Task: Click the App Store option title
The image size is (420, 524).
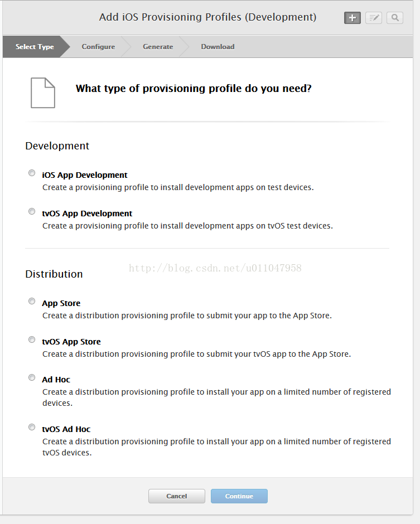Action: click(x=61, y=303)
